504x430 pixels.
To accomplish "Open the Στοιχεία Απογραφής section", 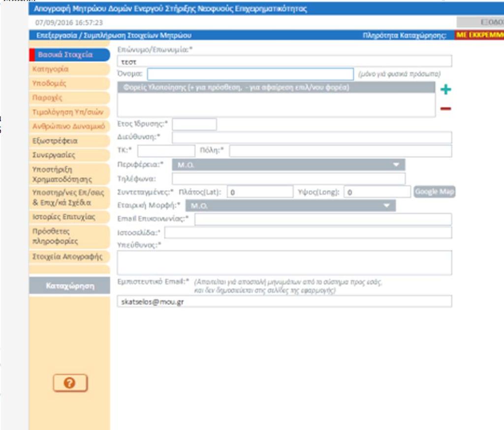I will [x=69, y=257].
